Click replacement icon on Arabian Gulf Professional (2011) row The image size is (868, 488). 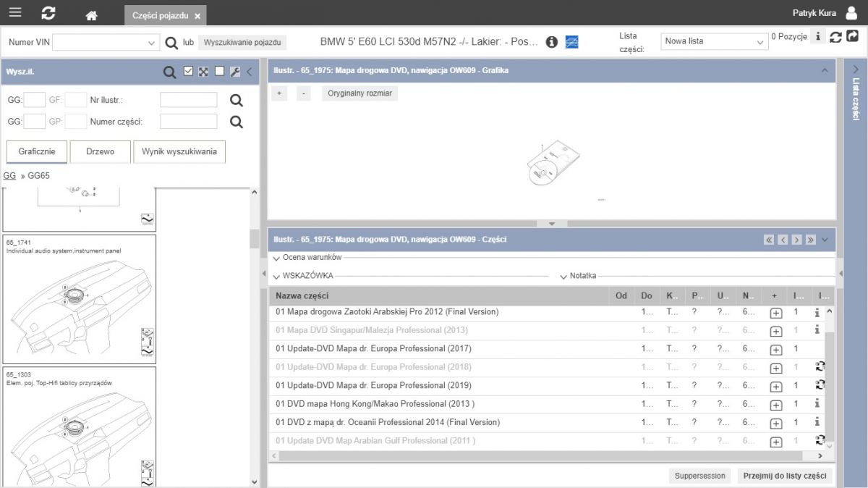820,440
